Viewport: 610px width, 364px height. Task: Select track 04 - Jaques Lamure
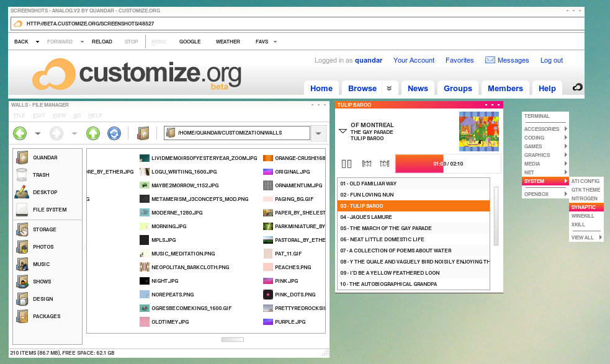[413, 217]
